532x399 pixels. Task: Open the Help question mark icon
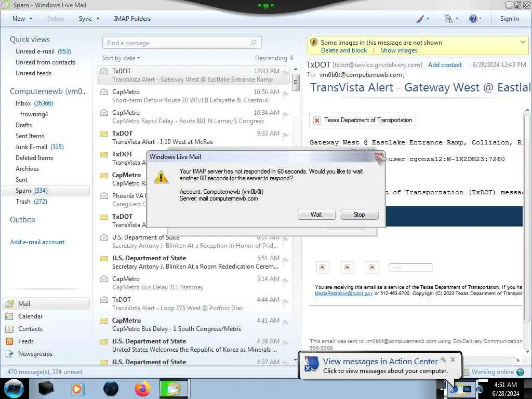(473, 19)
